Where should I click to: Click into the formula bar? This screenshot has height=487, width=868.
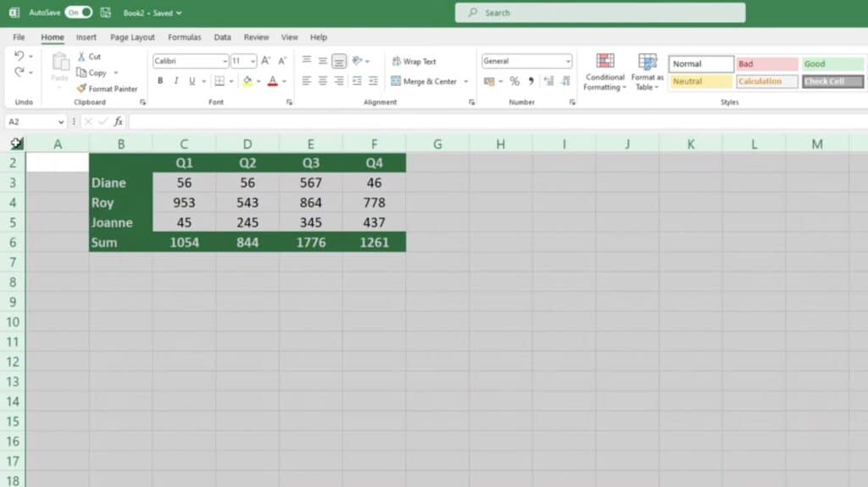coord(497,121)
